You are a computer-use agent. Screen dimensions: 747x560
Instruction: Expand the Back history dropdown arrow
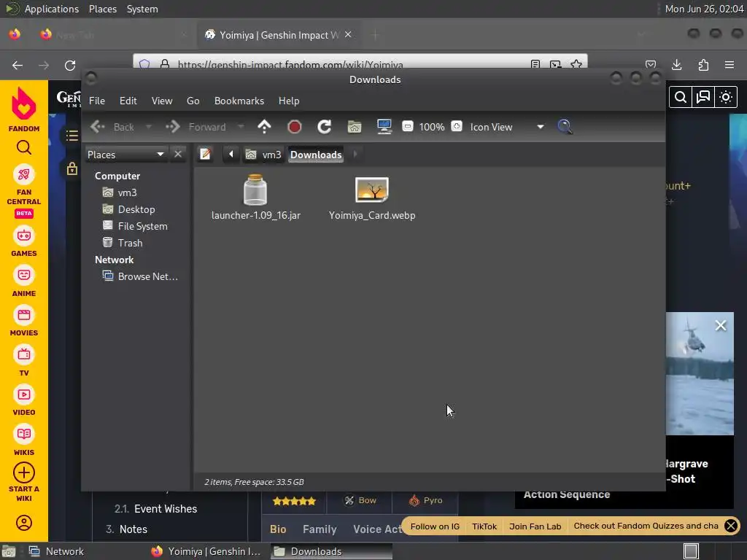(149, 127)
